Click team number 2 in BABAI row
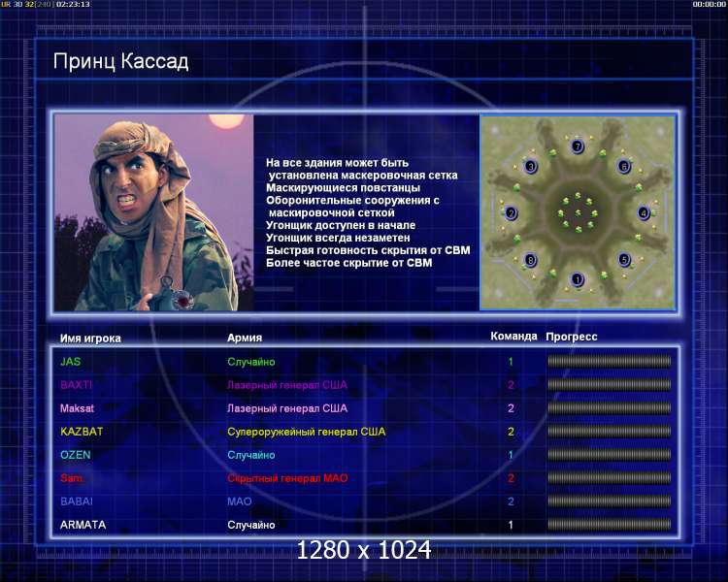This screenshot has width=728, height=582. (x=511, y=501)
